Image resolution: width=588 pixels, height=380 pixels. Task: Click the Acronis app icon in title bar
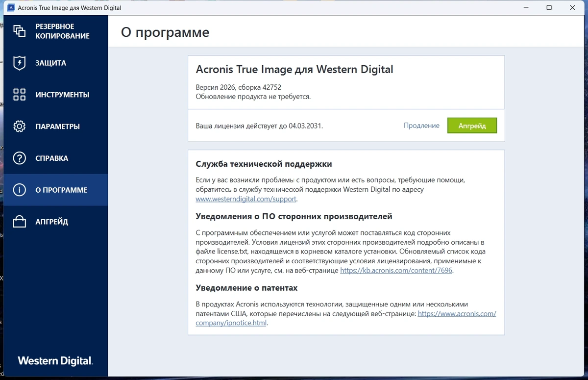click(x=12, y=8)
